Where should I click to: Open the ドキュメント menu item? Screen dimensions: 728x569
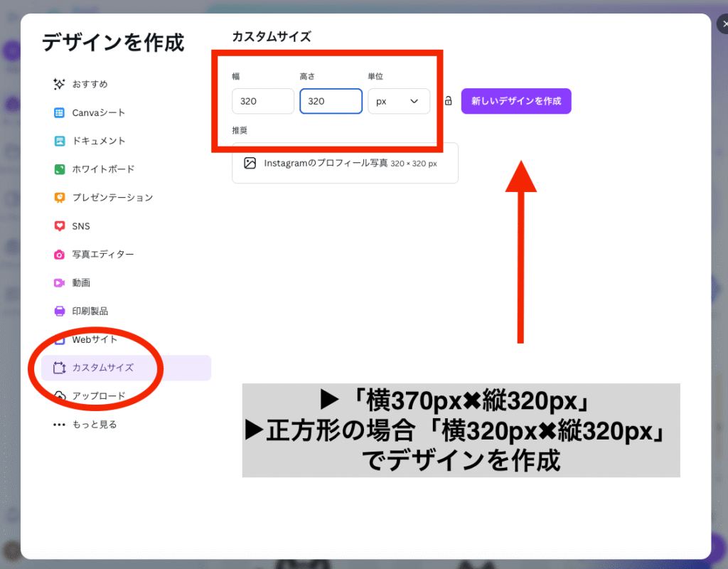click(x=127, y=142)
